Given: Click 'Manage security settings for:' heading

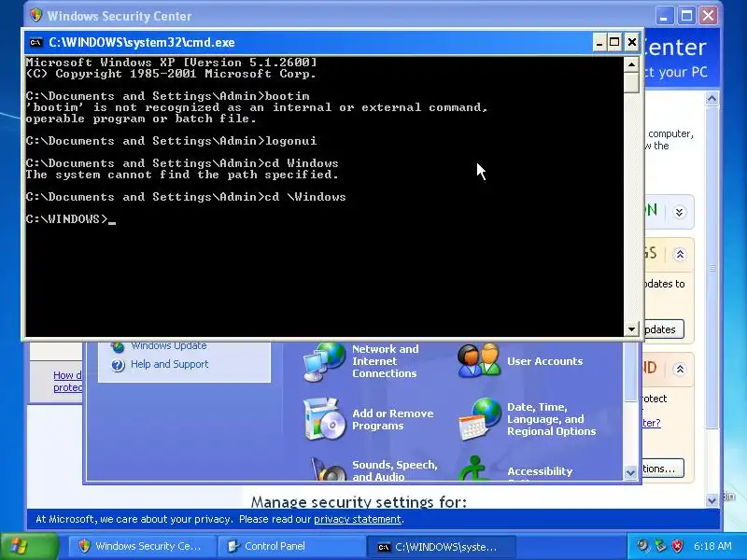Looking at the screenshot, I should pos(359,501).
